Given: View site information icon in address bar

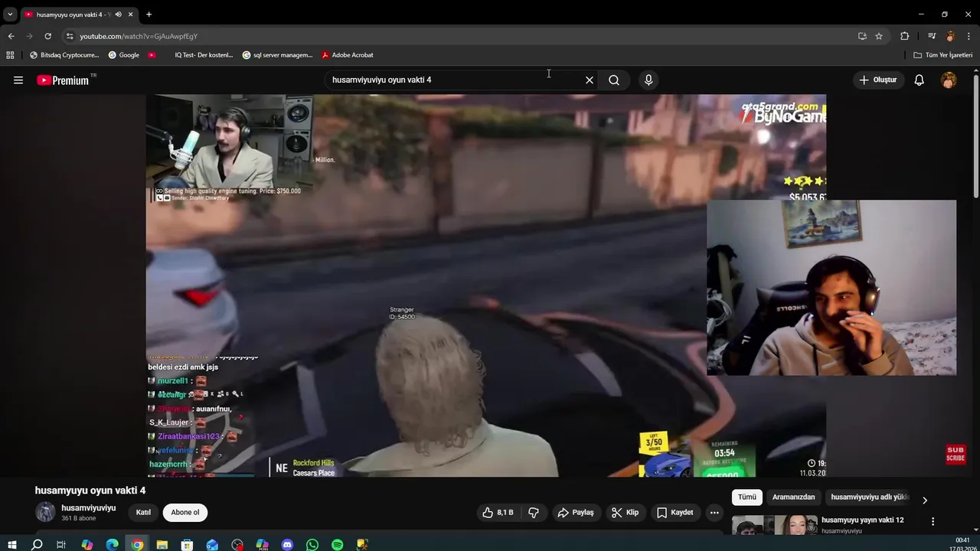Looking at the screenshot, I should tap(70, 36).
